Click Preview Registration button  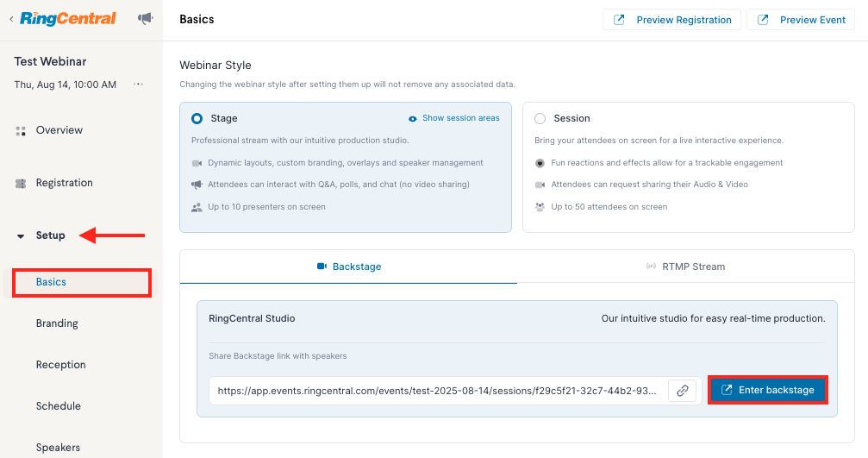[x=671, y=20]
